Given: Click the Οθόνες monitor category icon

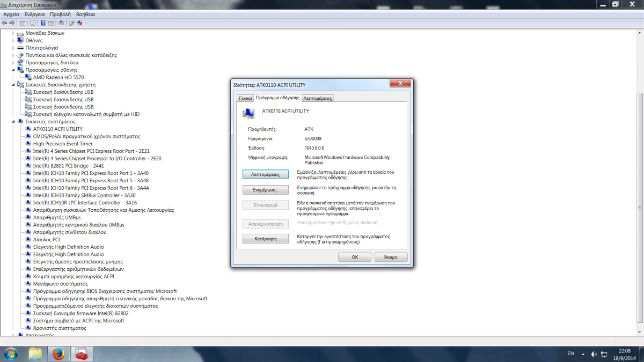Looking at the screenshot, I should (x=20, y=40).
